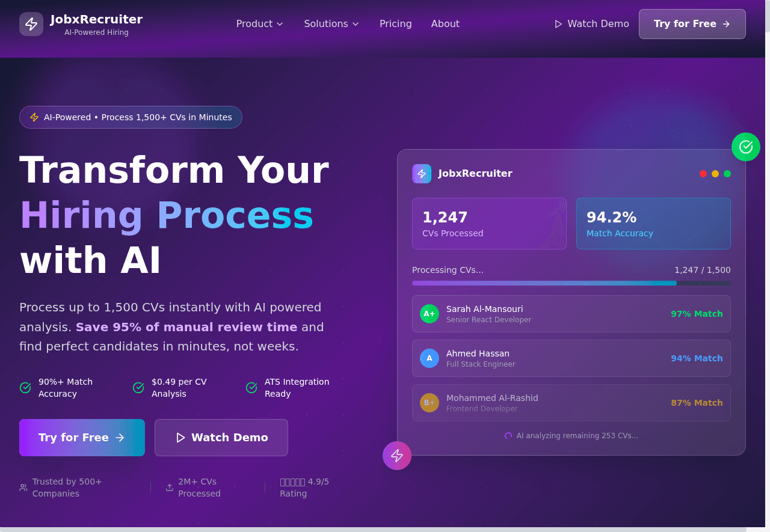
Task: Click the 94.2% Match Accuracy stat card
Action: click(653, 224)
